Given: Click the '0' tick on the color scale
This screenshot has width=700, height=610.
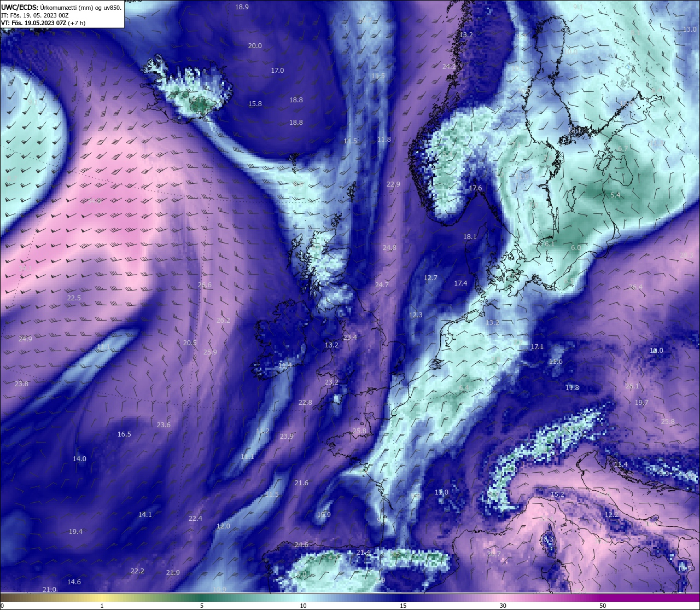Looking at the screenshot, I should pyautogui.click(x=2, y=606).
